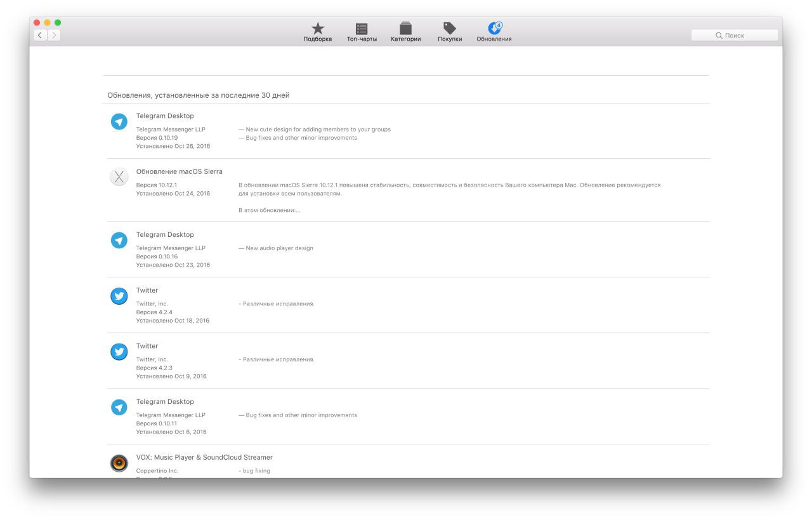Click the Twitter icon for version 4.2.3
812x520 pixels.
[119, 352]
